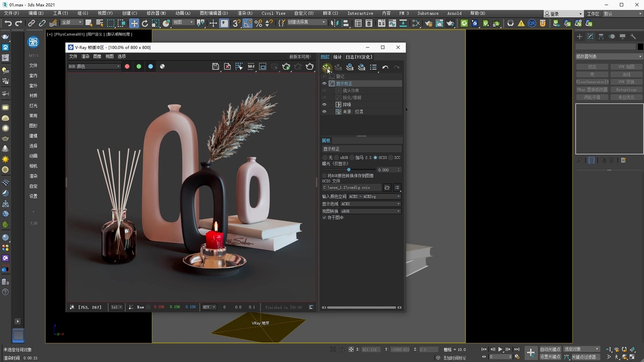This screenshot has width=644, height=362.
Task: Uncheck the 存于图中 checkbox
Action: click(x=324, y=218)
